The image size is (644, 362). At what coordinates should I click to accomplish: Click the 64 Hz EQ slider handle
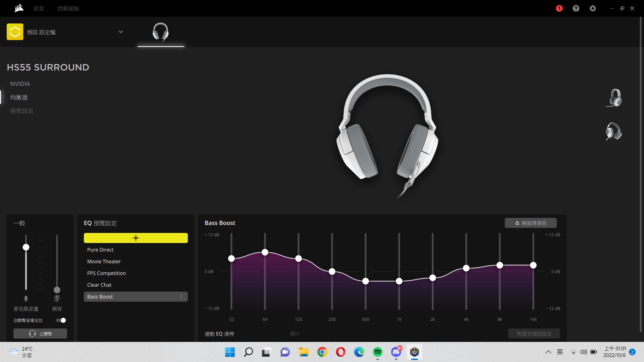[265, 252]
